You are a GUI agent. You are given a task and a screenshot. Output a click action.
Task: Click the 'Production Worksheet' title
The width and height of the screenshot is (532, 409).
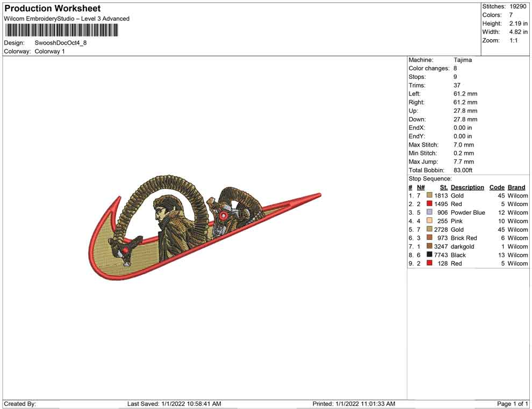click(52, 9)
